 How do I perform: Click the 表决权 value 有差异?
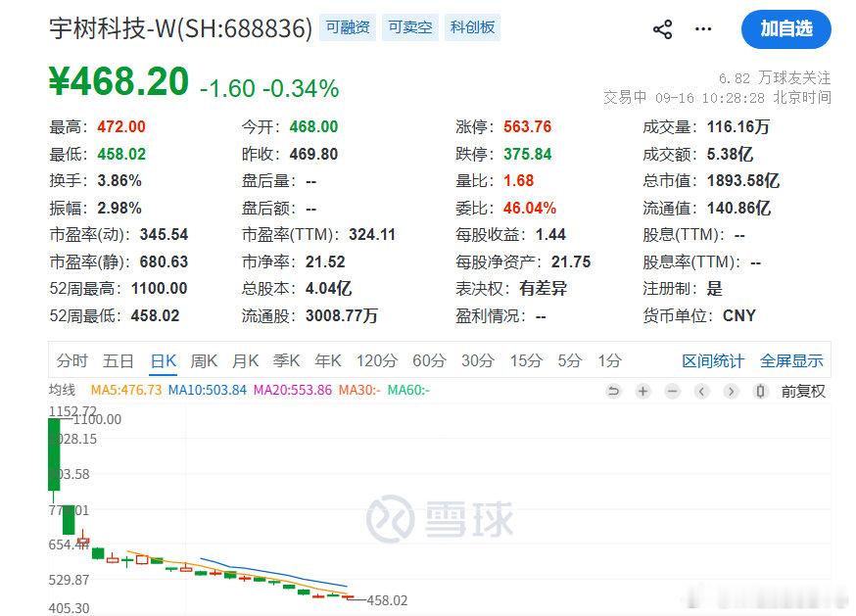point(544,288)
